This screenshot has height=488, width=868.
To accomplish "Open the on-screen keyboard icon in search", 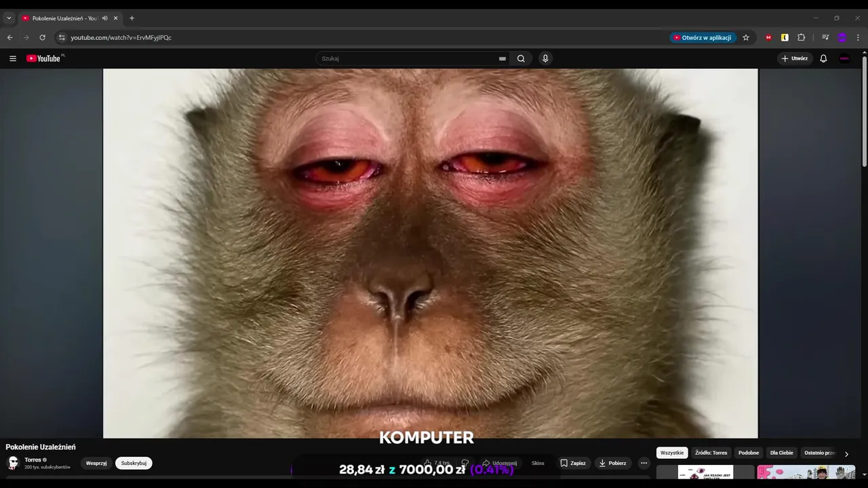I will 502,59.
